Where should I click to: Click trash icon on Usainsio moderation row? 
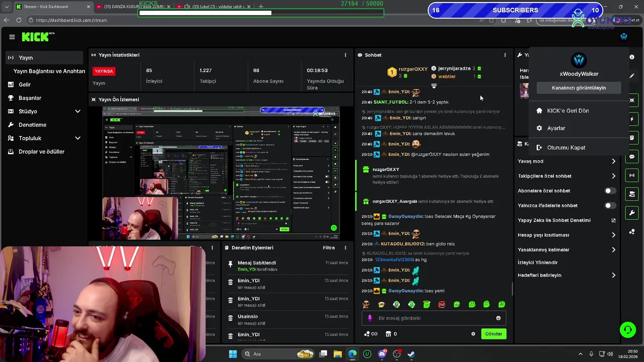[x=230, y=317]
